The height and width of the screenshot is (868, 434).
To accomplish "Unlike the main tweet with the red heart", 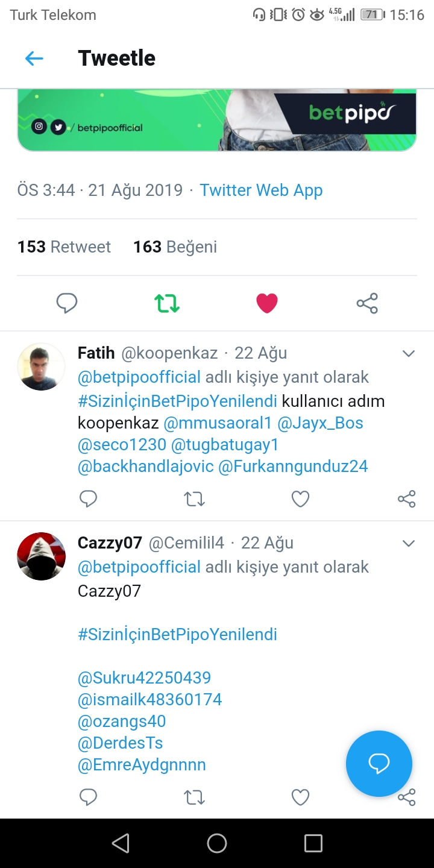I will (266, 303).
